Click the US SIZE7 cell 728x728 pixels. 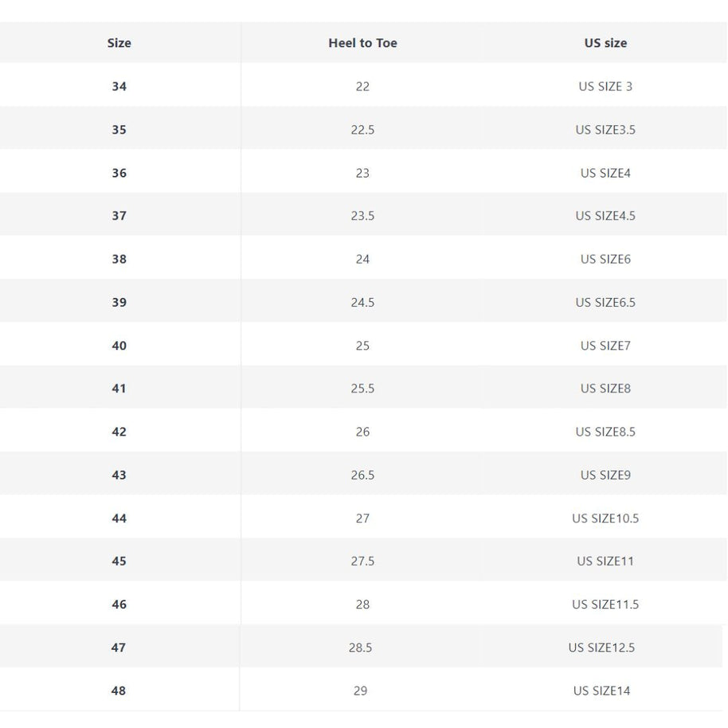click(x=605, y=346)
